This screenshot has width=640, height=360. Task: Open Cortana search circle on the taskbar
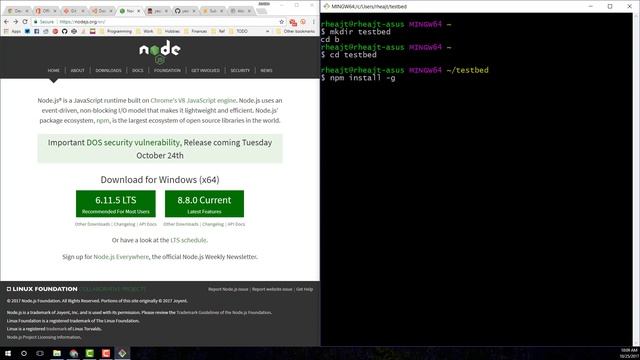click(x=24, y=353)
